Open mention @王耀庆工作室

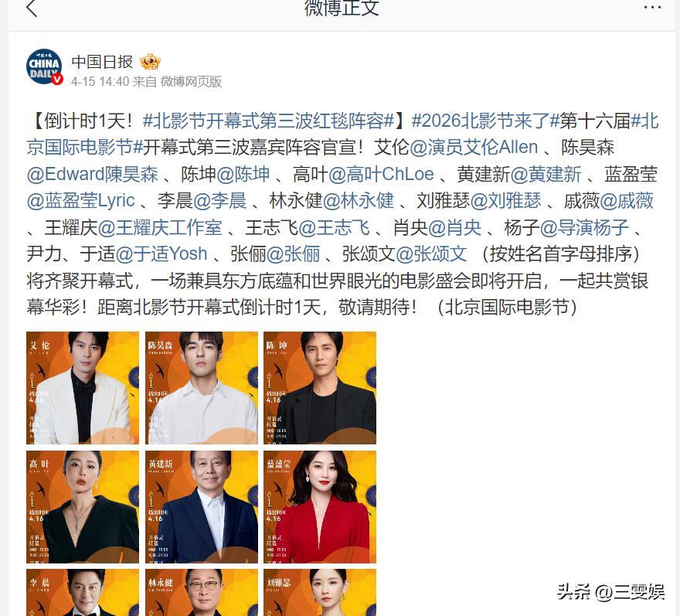160,227
